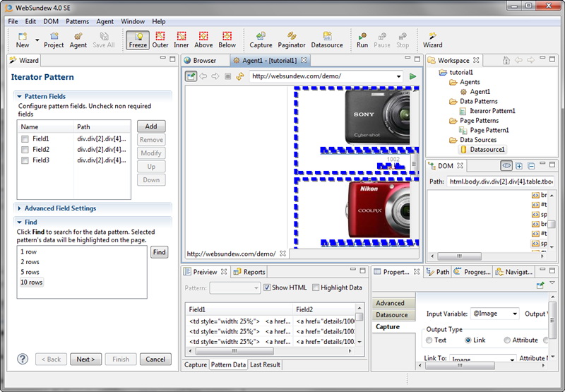Run the agent with Run button
The height and width of the screenshot is (392, 565).
tap(362, 40)
